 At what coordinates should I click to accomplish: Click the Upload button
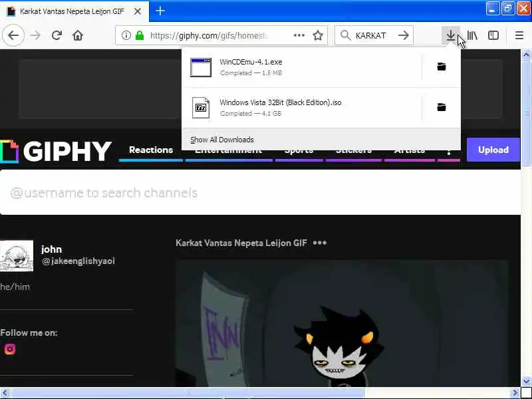493,150
